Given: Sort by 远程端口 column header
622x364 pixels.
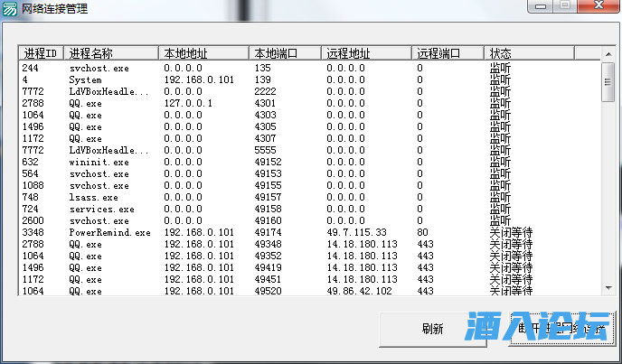Looking at the screenshot, I should [448, 53].
